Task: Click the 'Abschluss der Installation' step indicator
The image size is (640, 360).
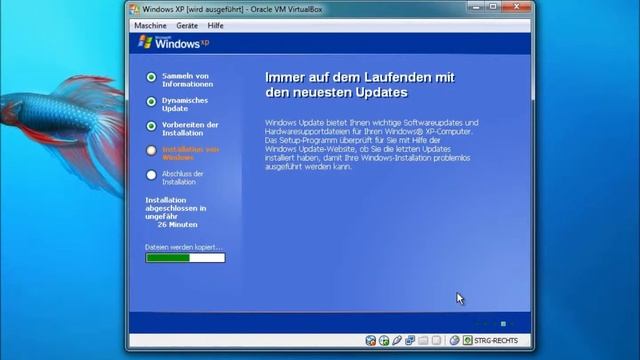Action: coord(151,175)
